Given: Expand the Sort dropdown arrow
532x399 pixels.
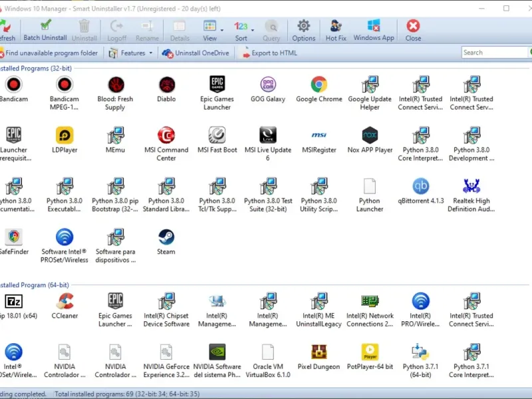Looking at the screenshot, I should tap(253, 31).
